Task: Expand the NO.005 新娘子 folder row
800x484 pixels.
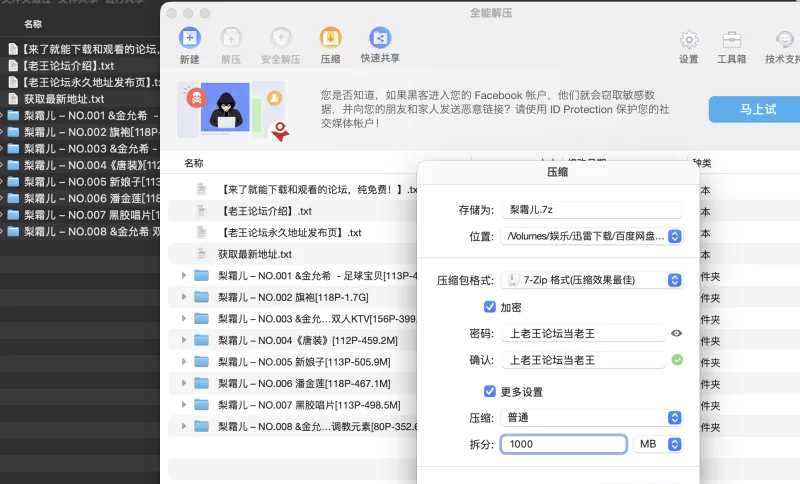Action: [184, 361]
